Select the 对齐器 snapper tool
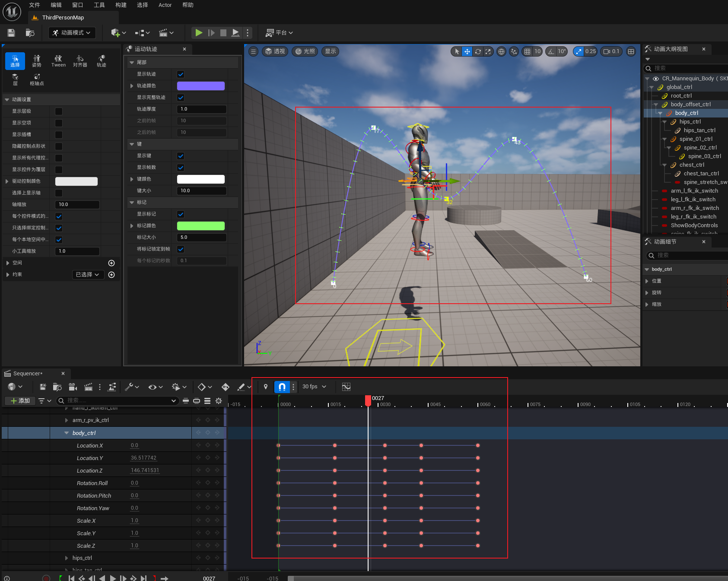This screenshot has width=728, height=581. click(80, 61)
